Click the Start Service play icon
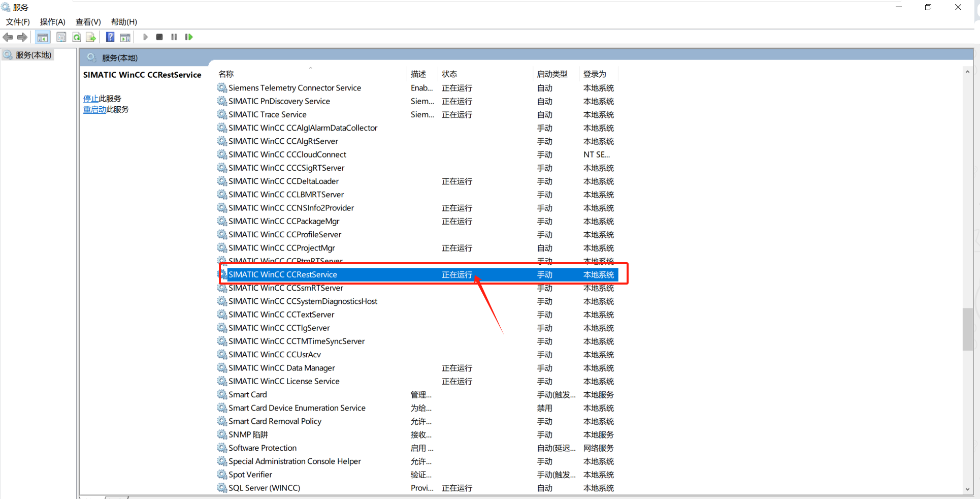The image size is (980, 499). click(145, 37)
